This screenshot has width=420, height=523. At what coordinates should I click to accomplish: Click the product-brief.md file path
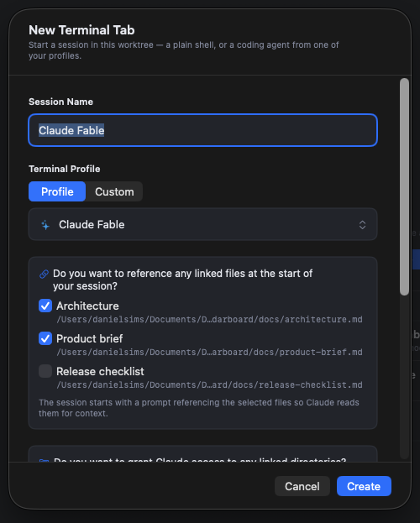point(209,353)
